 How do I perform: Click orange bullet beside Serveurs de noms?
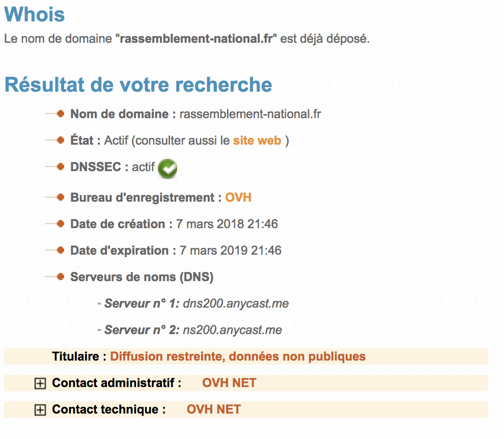coord(61,277)
